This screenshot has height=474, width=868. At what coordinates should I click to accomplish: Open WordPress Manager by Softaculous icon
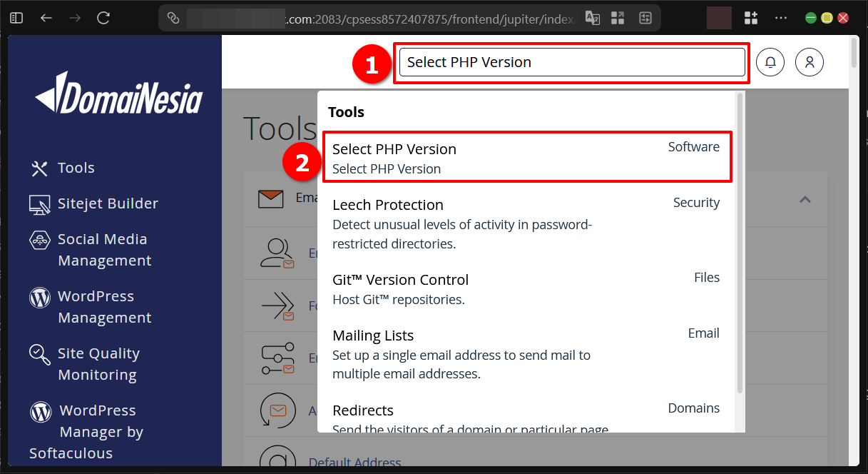pyautogui.click(x=39, y=410)
